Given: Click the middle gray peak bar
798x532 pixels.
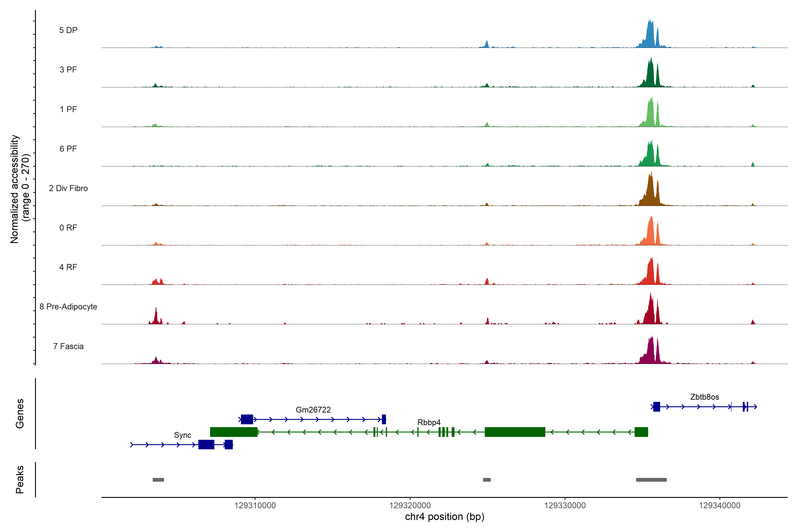Looking at the screenshot, I should 487,480.
